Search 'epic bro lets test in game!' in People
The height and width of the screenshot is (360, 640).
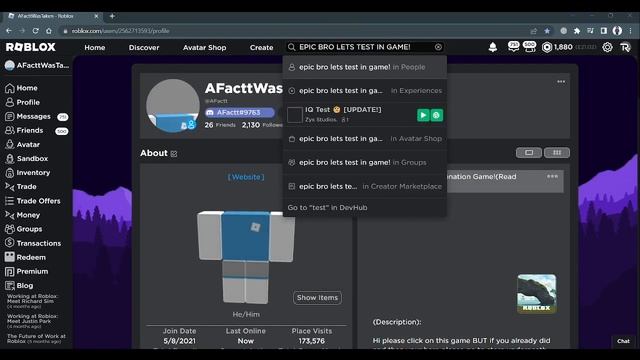[364, 67]
